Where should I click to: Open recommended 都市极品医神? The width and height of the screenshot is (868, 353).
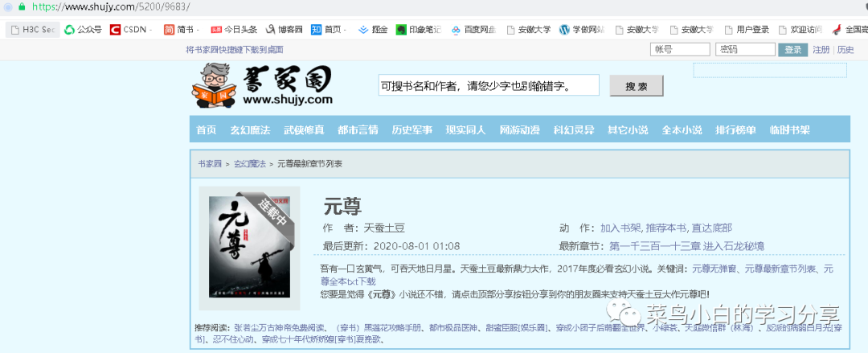[454, 327]
